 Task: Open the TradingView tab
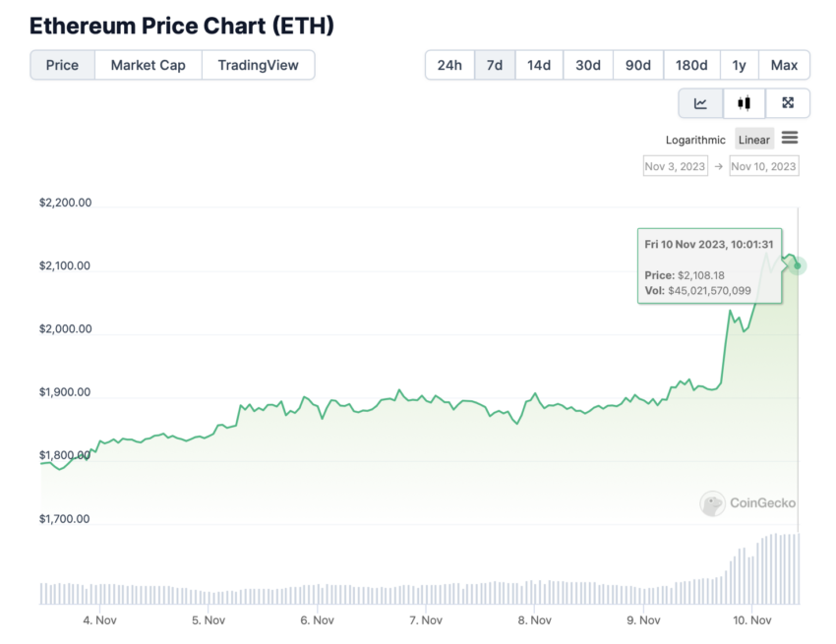click(x=258, y=65)
